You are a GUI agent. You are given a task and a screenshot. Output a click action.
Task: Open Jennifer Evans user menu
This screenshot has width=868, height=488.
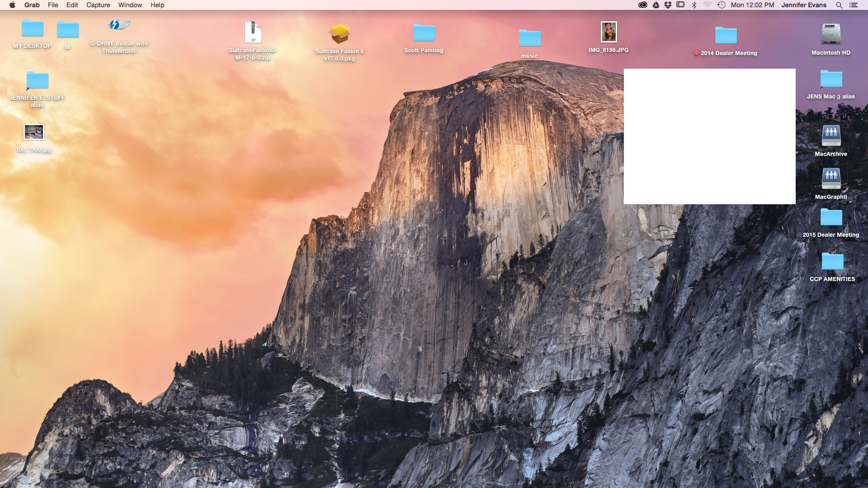tap(803, 5)
